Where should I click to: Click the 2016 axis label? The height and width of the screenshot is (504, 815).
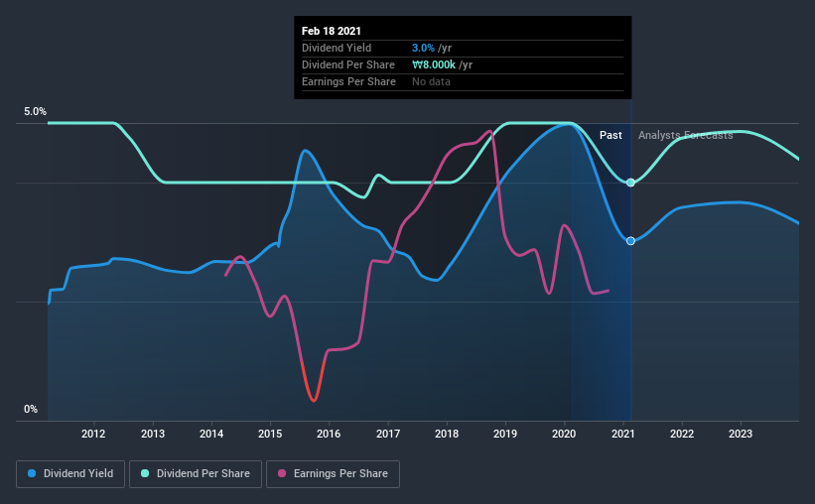pos(329,434)
